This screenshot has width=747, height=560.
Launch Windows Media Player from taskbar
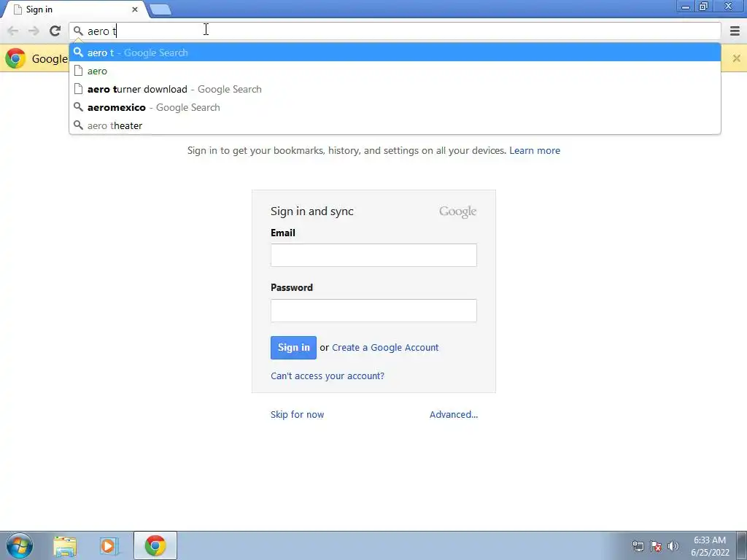[109, 545]
